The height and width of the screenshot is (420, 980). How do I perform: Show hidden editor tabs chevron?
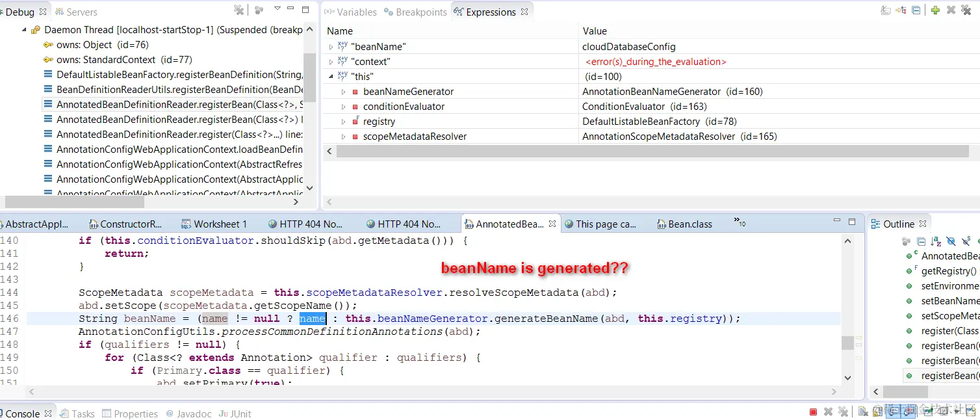coord(740,222)
